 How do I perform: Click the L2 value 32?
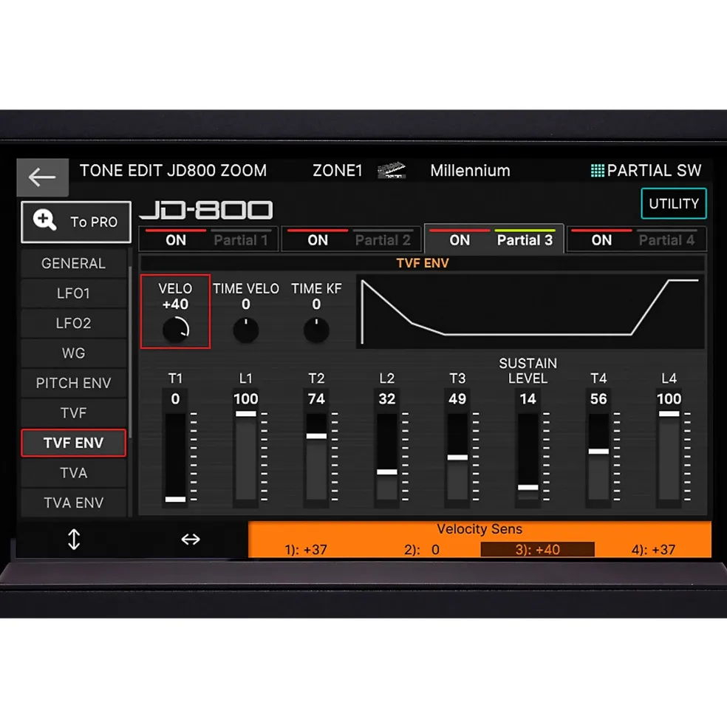point(386,399)
